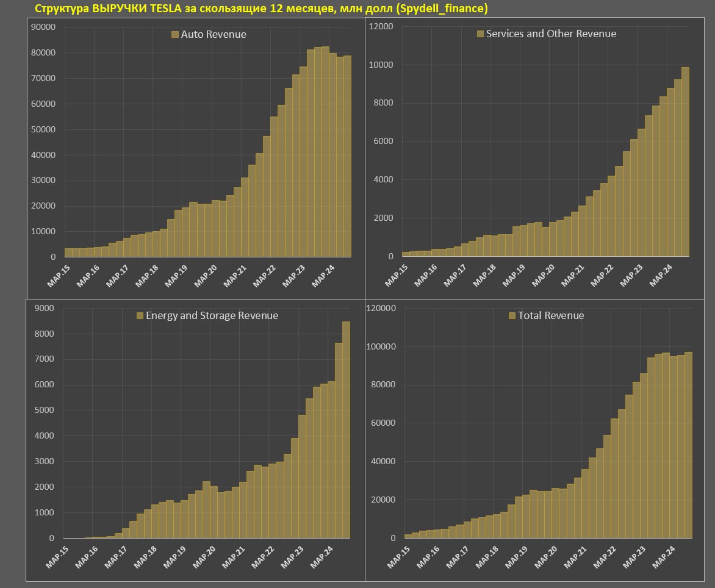Select the Services and Other Revenue legend text
715x588 pixels.
tap(551, 34)
